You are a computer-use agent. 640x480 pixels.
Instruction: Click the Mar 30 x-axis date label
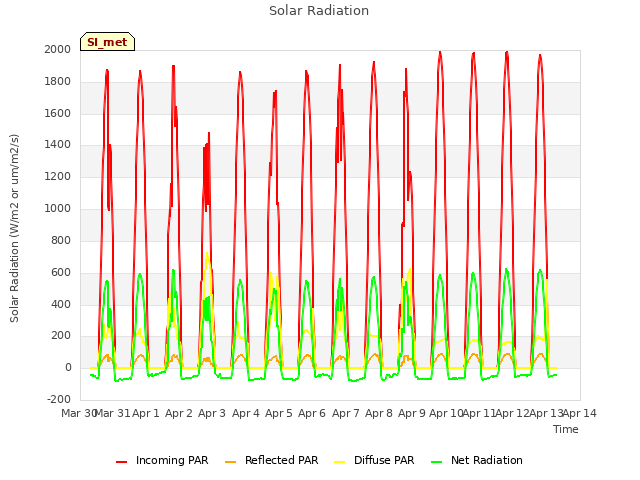pyautogui.click(x=78, y=413)
